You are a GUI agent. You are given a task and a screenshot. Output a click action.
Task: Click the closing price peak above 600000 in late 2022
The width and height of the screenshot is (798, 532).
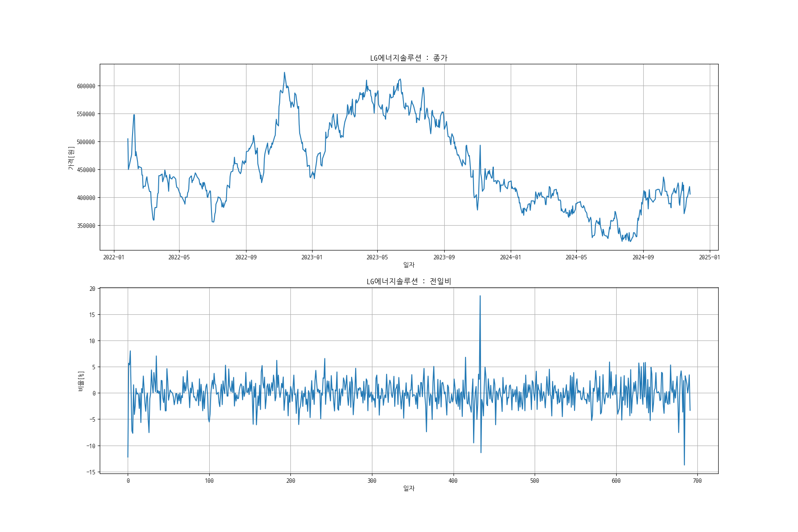point(285,73)
